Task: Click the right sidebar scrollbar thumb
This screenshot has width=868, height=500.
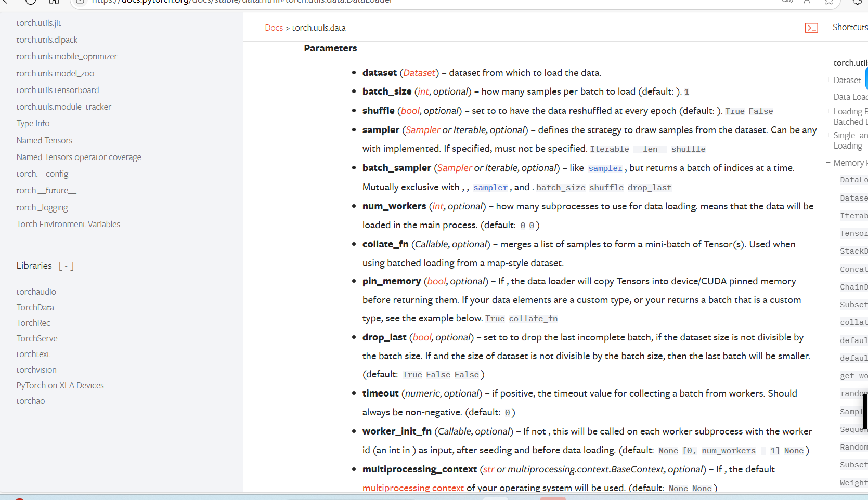Action: click(865, 411)
